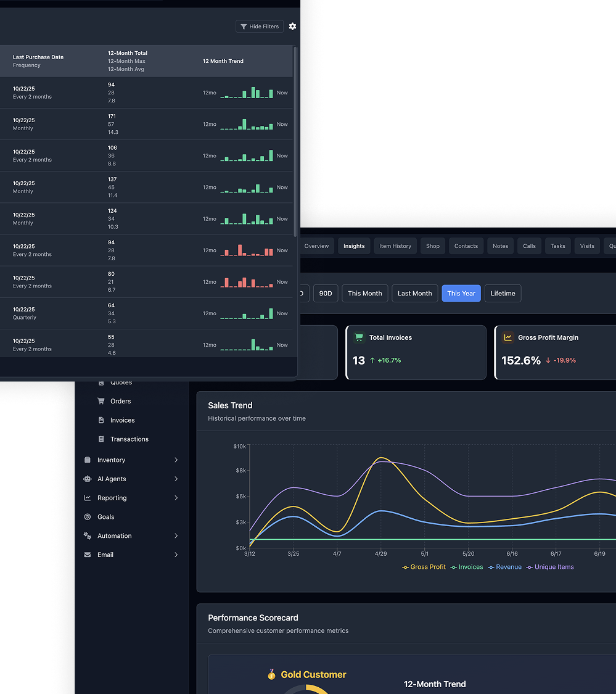The height and width of the screenshot is (694, 616).
Task: Sort by 12-Month Total column header
Action: coord(128,53)
